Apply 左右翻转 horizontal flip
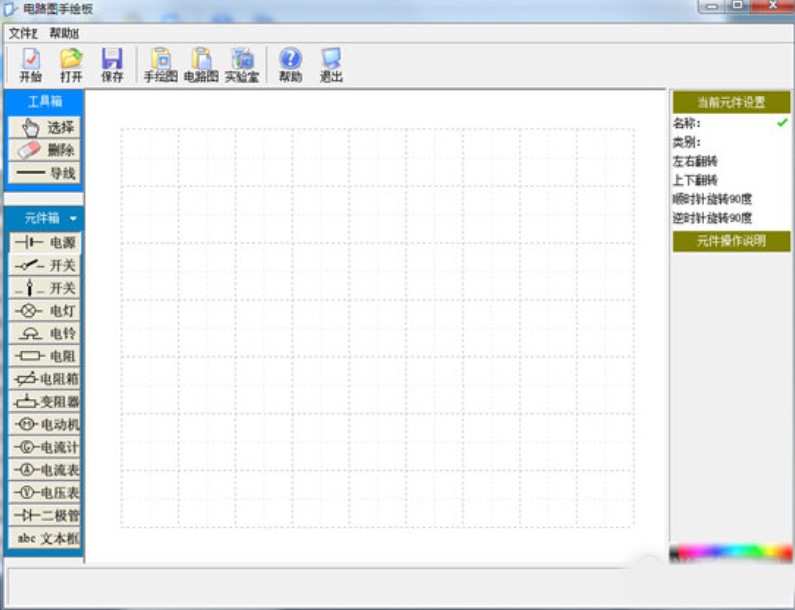The image size is (795, 610). [x=695, y=161]
